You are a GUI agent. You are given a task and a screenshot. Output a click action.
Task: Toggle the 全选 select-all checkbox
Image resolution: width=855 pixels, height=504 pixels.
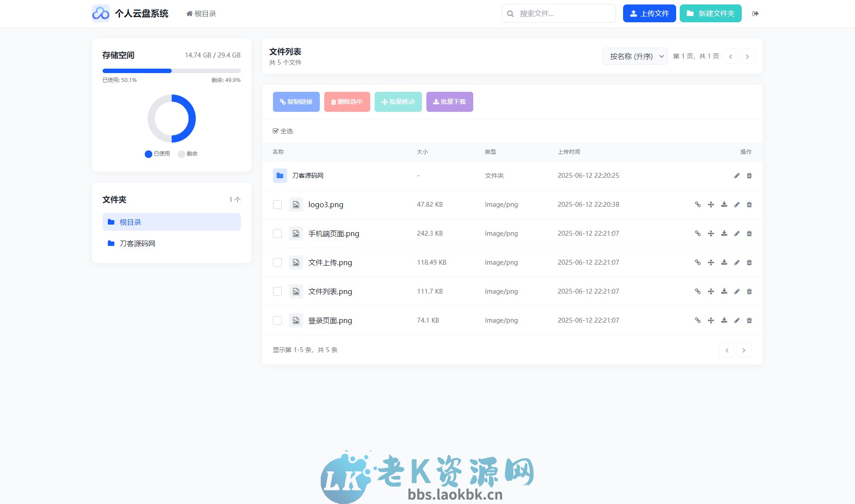click(x=275, y=131)
